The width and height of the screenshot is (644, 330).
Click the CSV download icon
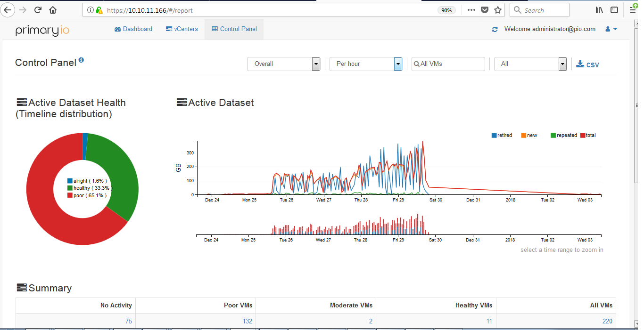(580, 64)
